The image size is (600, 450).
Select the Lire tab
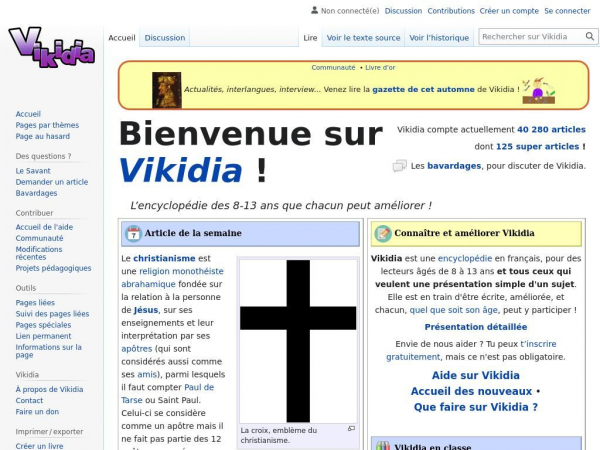pos(310,38)
